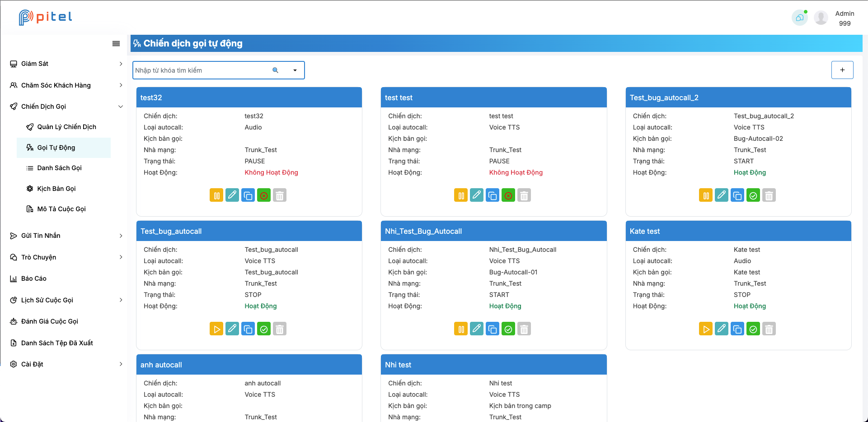Viewport: 868px width, 422px height.
Task: Collapse the Chiến Dịch Gọi menu
Action: (66, 107)
